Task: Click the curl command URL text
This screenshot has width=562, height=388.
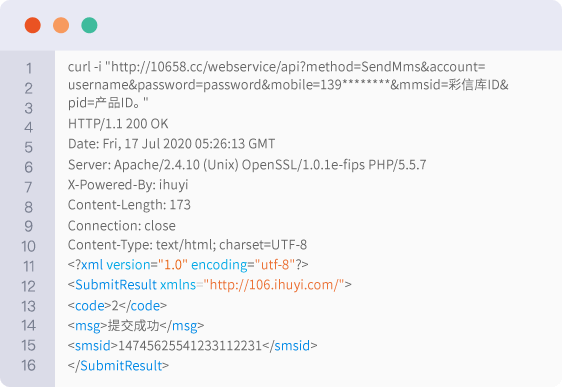Action: click(288, 85)
